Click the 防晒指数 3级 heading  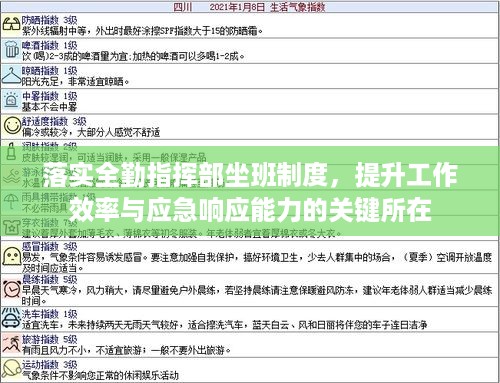click(x=49, y=20)
